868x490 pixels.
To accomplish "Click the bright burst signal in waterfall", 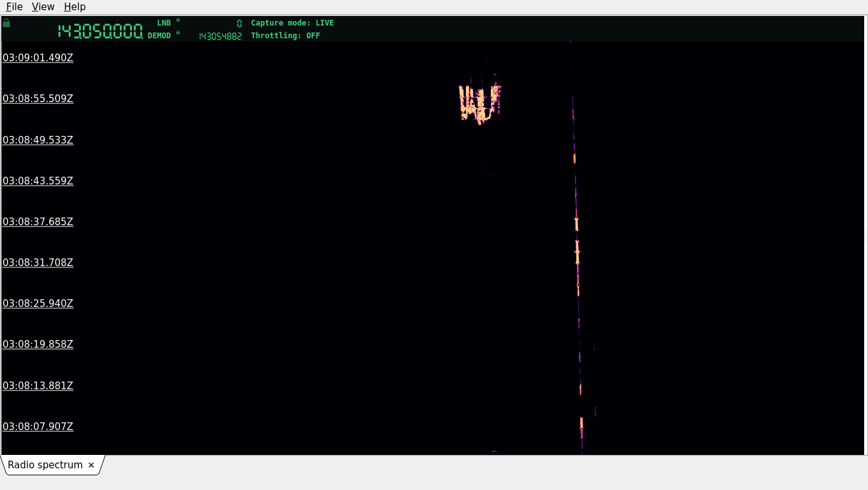I will [480, 103].
